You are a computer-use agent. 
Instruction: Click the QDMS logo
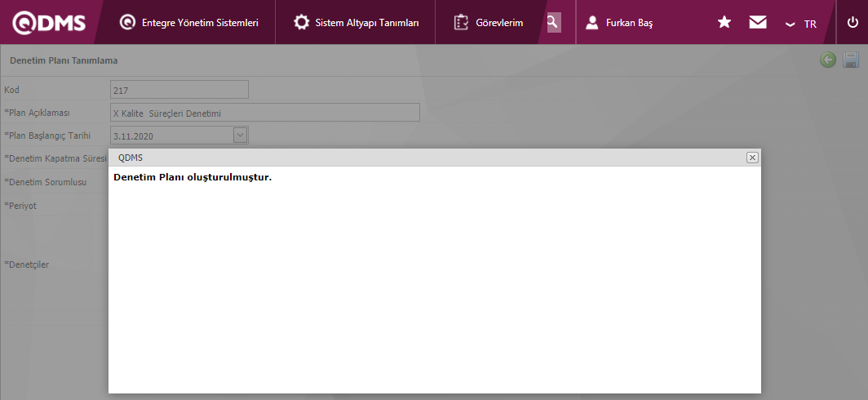click(x=49, y=22)
